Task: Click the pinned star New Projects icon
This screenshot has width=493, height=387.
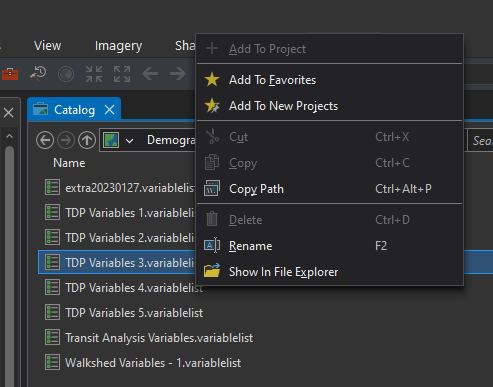Action: point(212,106)
